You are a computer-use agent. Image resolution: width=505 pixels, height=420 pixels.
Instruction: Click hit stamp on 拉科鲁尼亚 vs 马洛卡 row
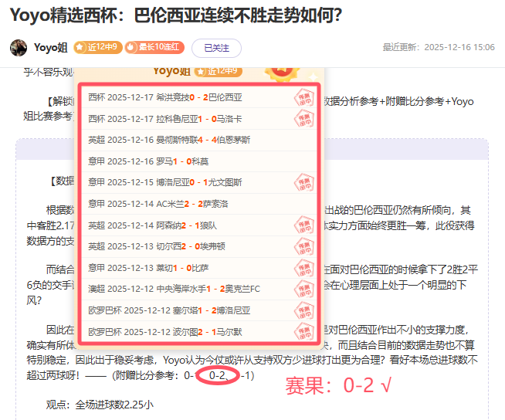click(x=304, y=118)
